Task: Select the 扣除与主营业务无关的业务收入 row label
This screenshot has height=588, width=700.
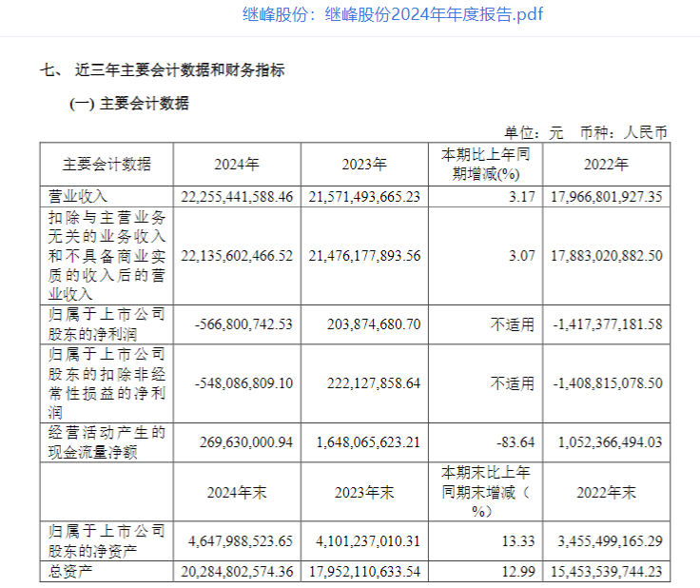Action: point(107,256)
